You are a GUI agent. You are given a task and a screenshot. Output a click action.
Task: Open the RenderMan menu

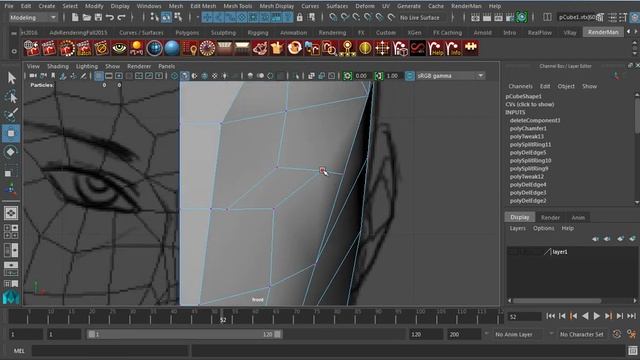tap(466, 6)
